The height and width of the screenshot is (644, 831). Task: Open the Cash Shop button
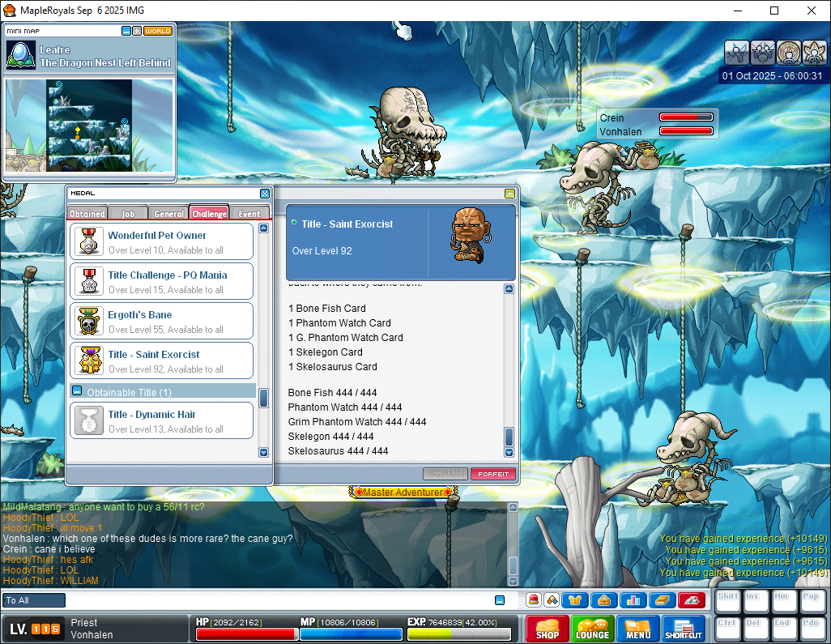pyautogui.click(x=547, y=629)
